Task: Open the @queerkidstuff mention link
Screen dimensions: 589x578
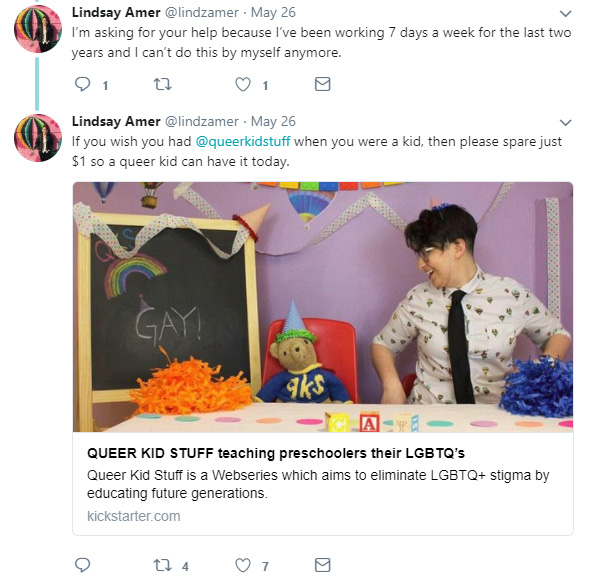Action: point(243,142)
